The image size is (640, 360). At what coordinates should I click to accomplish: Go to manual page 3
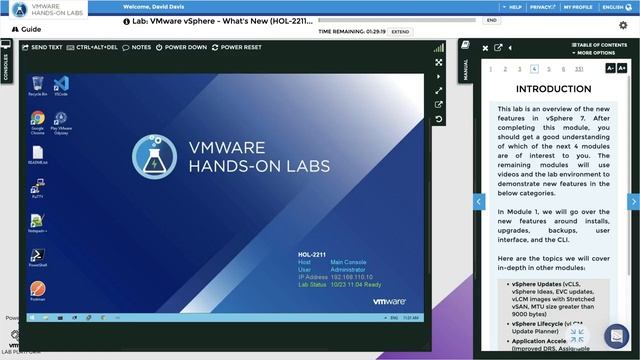click(x=520, y=69)
